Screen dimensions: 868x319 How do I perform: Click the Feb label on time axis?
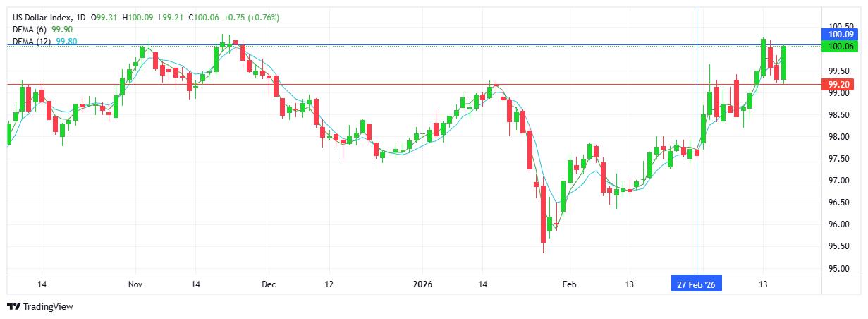[569, 284]
